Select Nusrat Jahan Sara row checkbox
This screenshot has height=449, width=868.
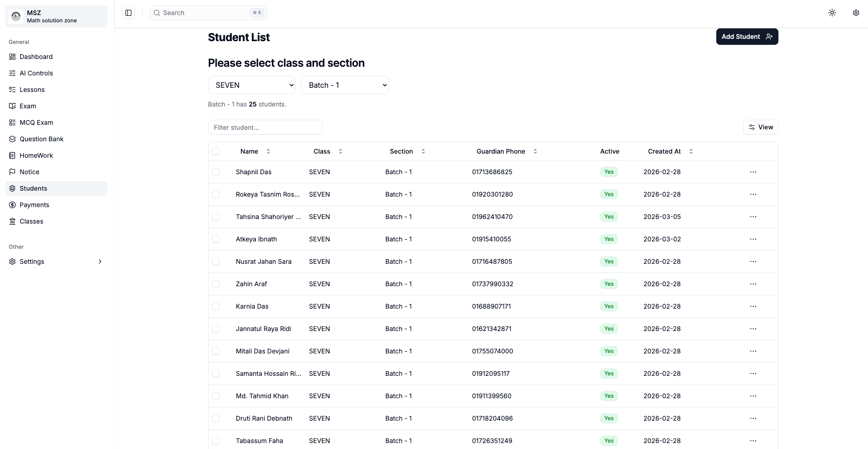point(216,262)
